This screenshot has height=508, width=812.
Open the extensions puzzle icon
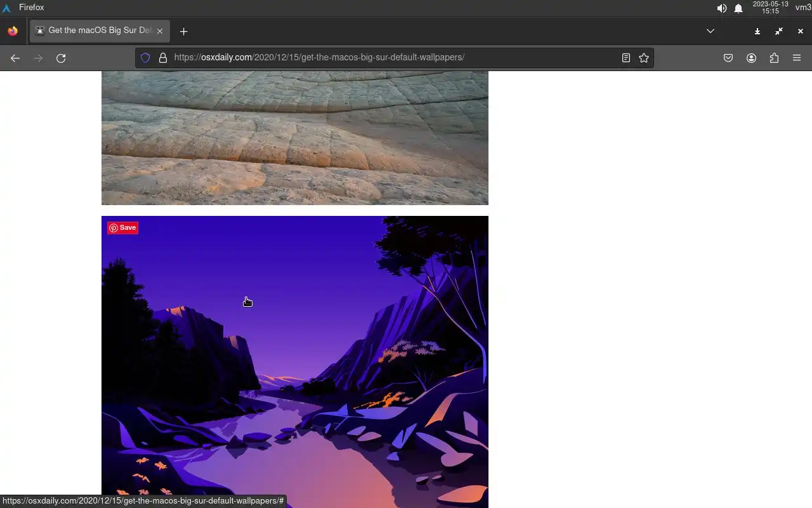(774, 58)
